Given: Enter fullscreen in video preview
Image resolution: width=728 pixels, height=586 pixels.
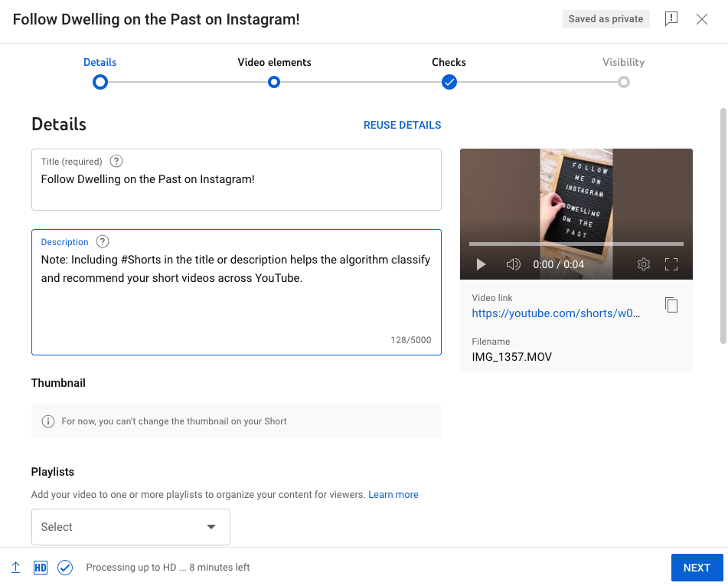Looking at the screenshot, I should 671,264.
